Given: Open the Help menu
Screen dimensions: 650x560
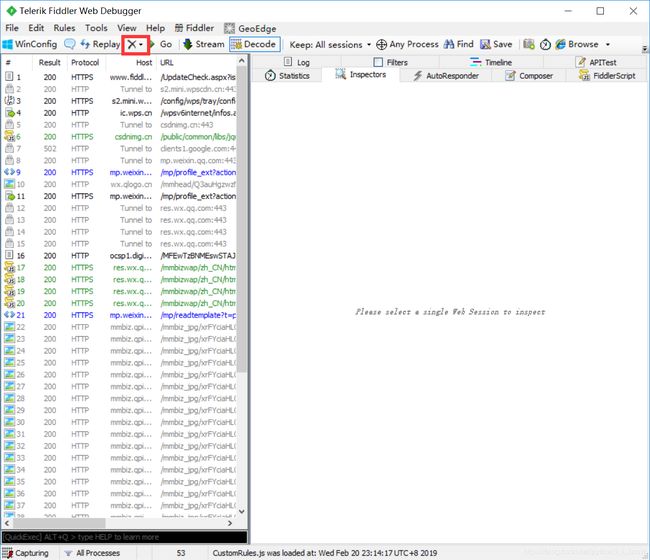Looking at the screenshot, I should pos(155,28).
